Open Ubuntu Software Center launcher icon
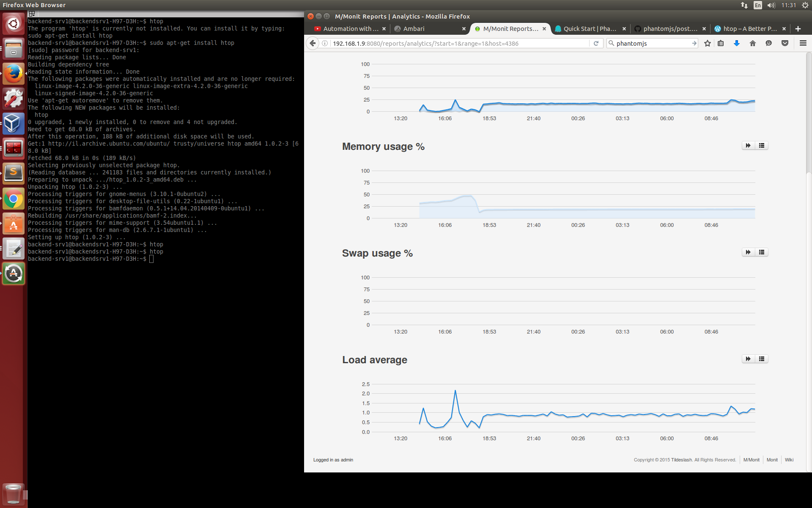This screenshot has width=812, height=508. coord(14,224)
